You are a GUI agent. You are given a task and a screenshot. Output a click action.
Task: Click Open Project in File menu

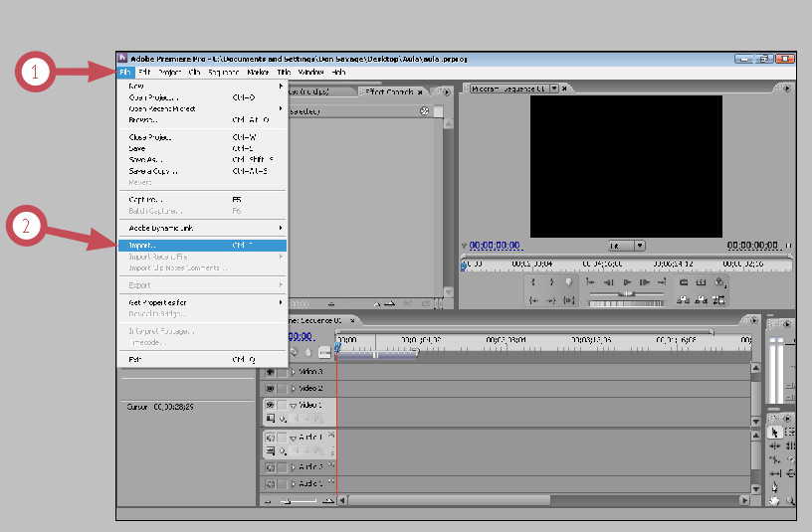[x=202, y=97]
